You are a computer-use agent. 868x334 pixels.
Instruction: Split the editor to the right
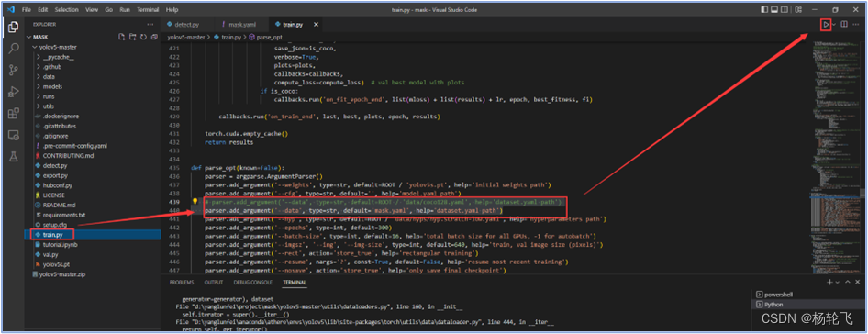coord(844,25)
